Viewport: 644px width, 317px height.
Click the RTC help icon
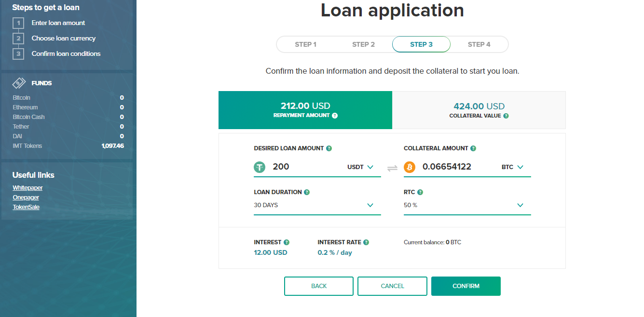pyautogui.click(x=420, y=192)
